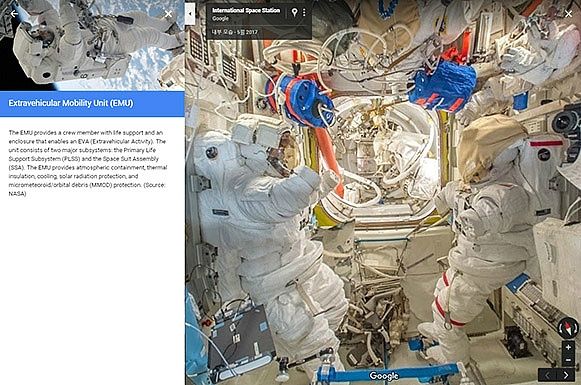Image resolution: width=581 pixels, height=385 pixels.
Task: Click the International Space Station title
Action: pyautogui.click(x=246, y=10)
